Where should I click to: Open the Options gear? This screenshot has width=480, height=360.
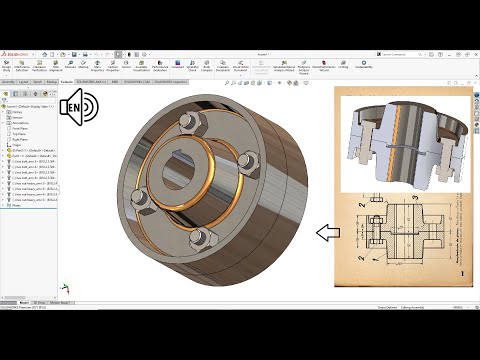point(144,54)
